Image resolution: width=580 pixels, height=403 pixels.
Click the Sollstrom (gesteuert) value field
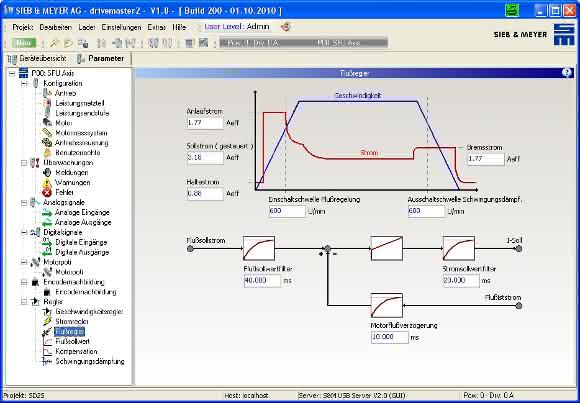pos(205,158)
